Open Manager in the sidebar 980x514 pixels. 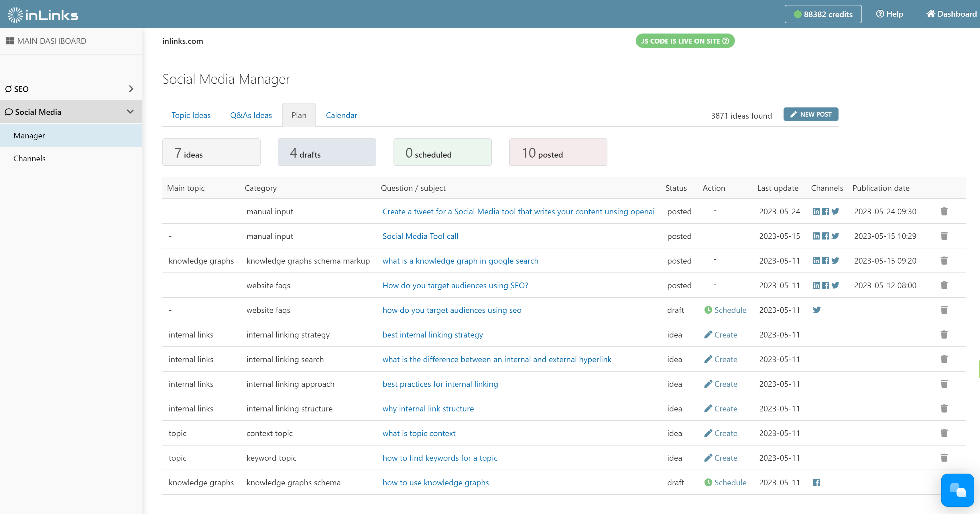(x=71, y=136)
